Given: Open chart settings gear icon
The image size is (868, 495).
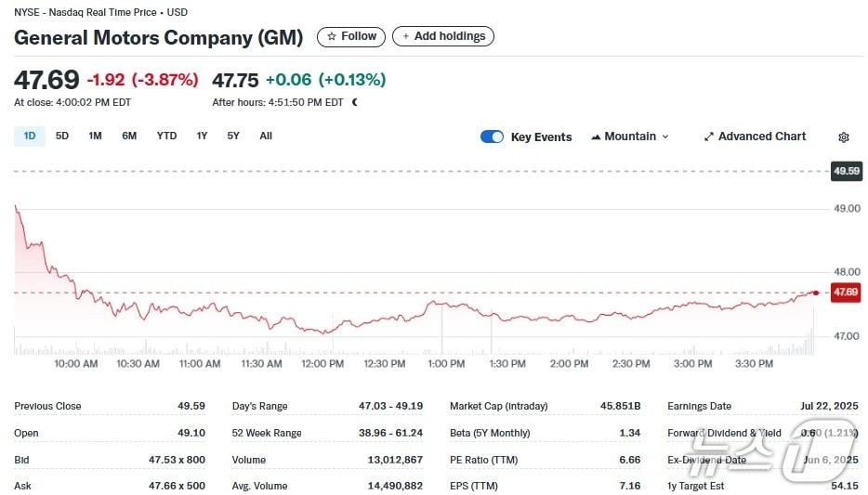Looking at the screenshot, I should [x=843, y=137].
